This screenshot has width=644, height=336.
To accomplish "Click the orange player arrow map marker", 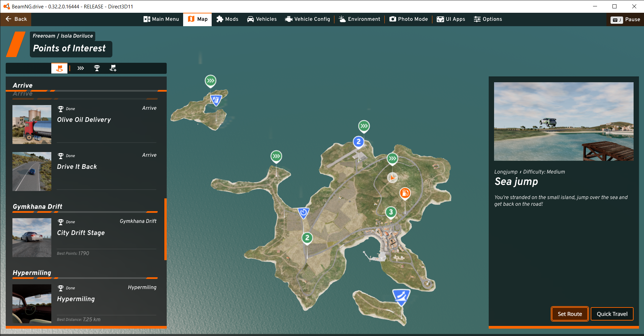I will 392,177.
